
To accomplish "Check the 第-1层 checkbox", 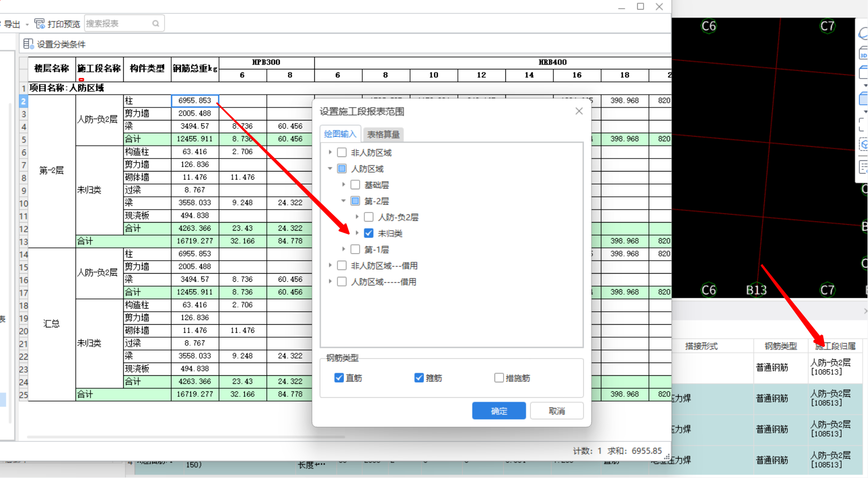I will pyautogui.click(x=355, y=249).
